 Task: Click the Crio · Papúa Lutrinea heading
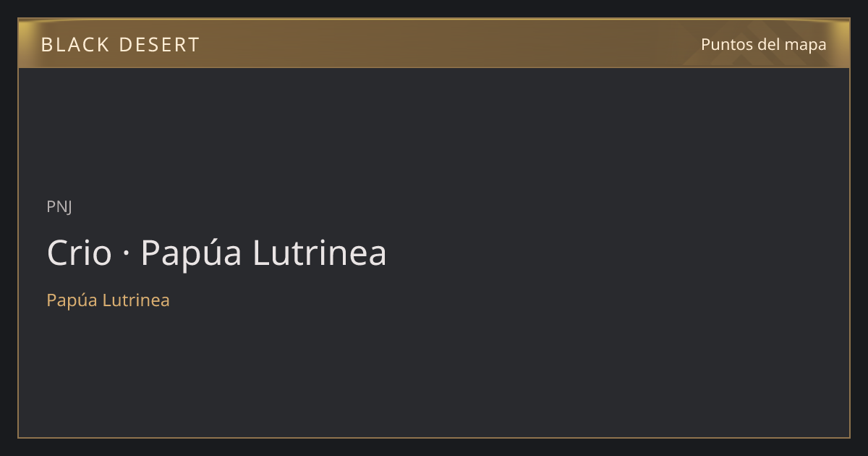click(216, 253)
